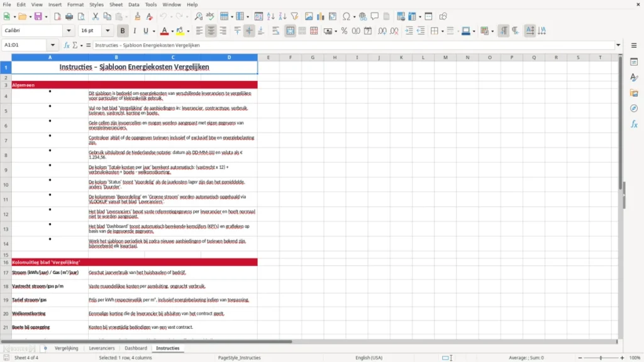Switch to the Leveranciers sheet tab

click(x=102, y=348)
